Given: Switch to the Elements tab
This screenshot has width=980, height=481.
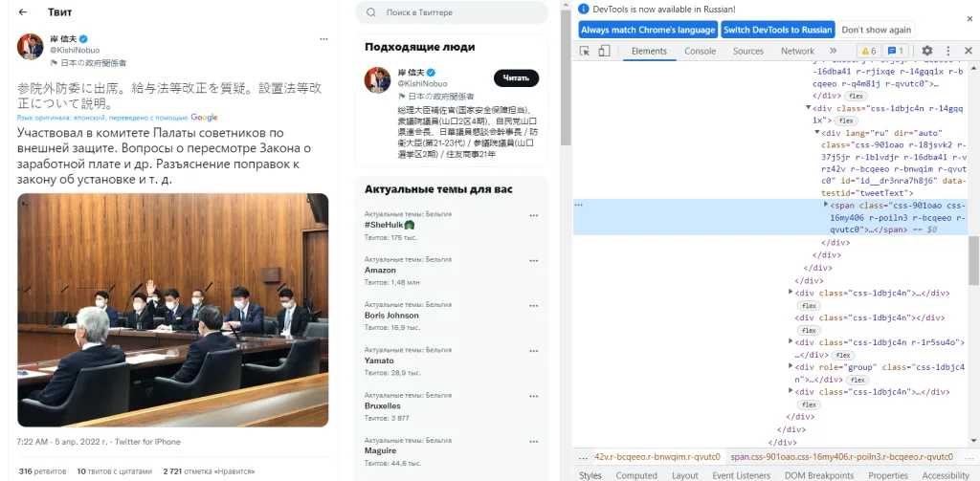Looking at the screenshot, I should click(x=650, y=52).
